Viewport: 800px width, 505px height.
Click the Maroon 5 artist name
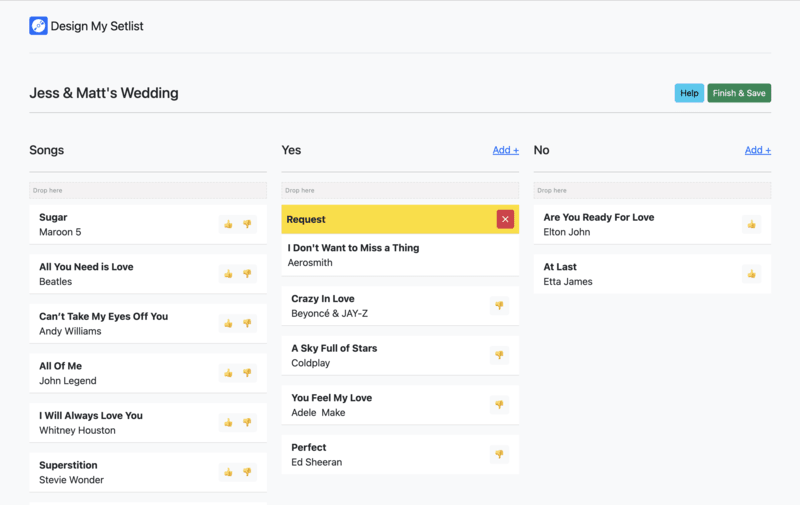pyautogui.click(x=60, y=232)
